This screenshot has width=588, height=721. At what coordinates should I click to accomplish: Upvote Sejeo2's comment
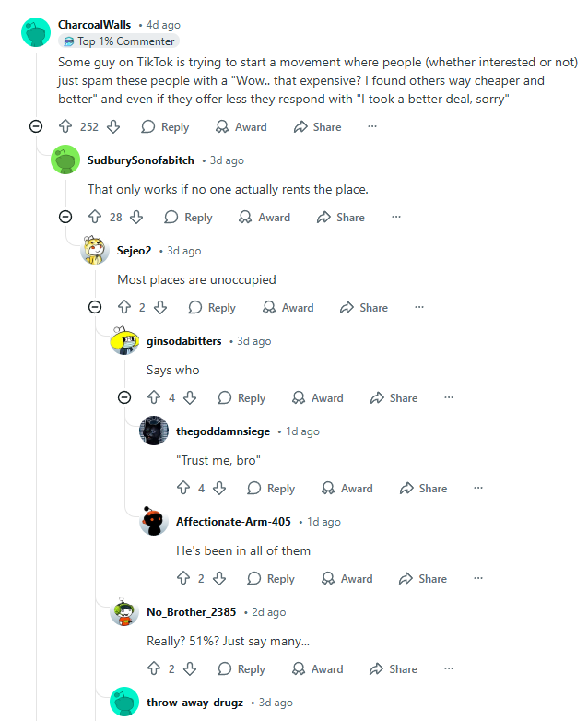click(x=124, y=307)
